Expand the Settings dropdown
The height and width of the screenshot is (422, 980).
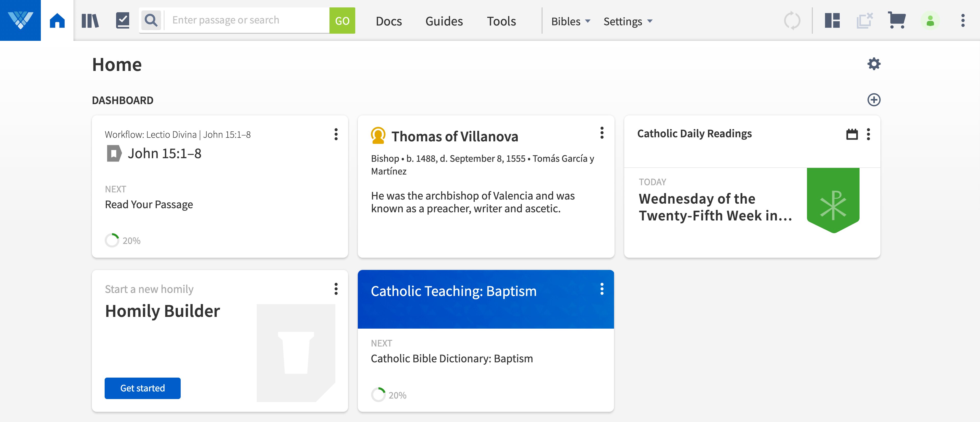coord(628,21)
